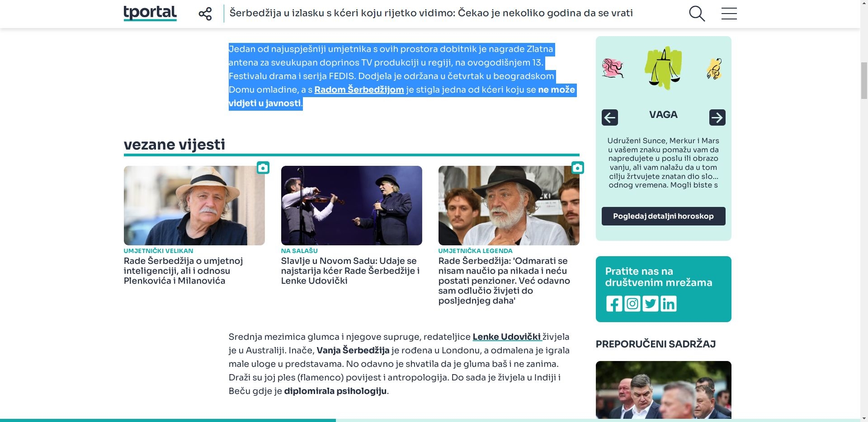
Task: Click the tportal logo
Action: [x=150, y=14]
